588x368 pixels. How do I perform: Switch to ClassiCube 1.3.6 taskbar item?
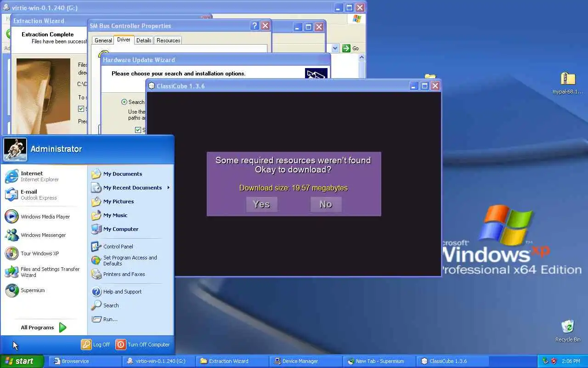453,361
